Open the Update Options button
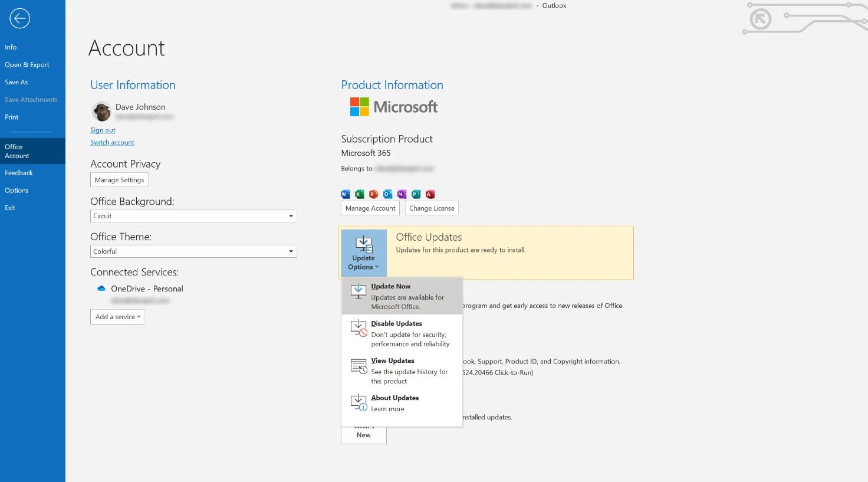Image resolution: width=868 pixels, height=482 pixels. point(364,253)
